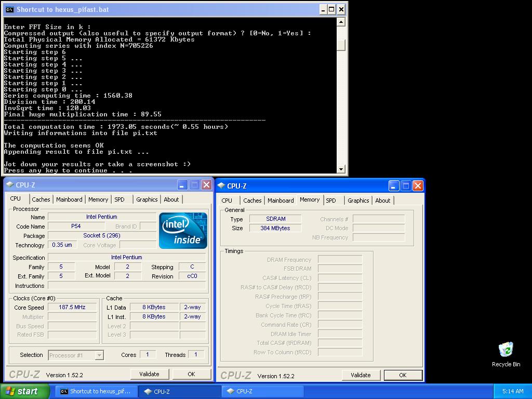Click the L1 Data 8 KBytes value
This screenshot has height=399, width=532.
pyautogui.click(x=154, y=307)
